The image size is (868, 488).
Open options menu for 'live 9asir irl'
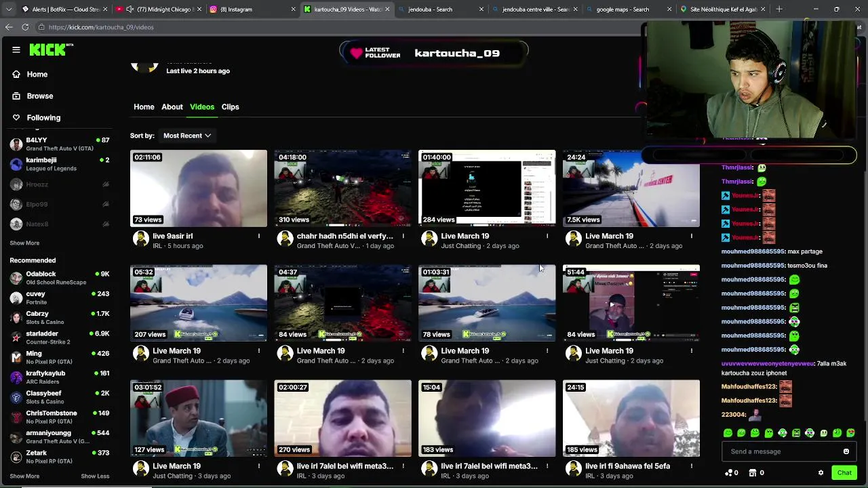click(x=258, y=236)
